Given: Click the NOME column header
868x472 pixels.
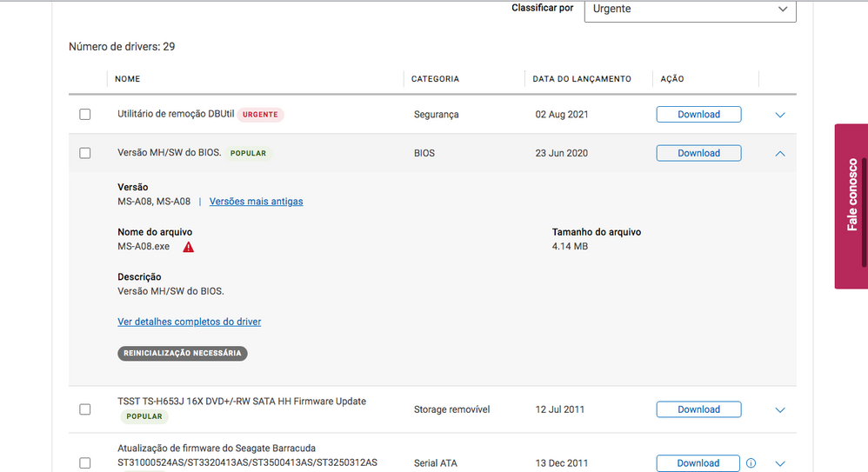Looking at the screenshot, I should [127, 79].
